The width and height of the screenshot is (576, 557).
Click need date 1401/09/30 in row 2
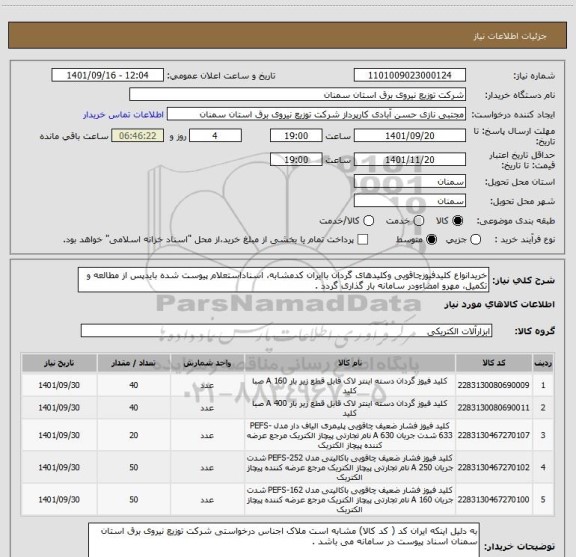(59, 407)
